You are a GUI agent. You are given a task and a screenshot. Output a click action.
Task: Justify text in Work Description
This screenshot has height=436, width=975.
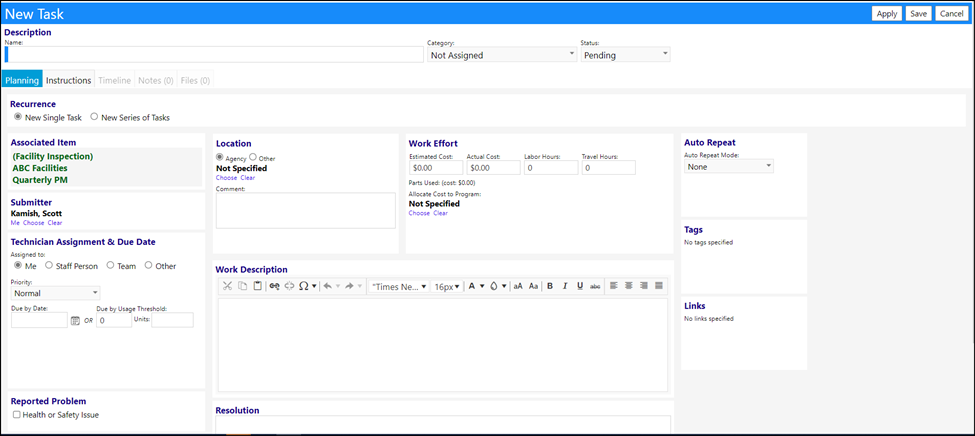coord(659,285)
